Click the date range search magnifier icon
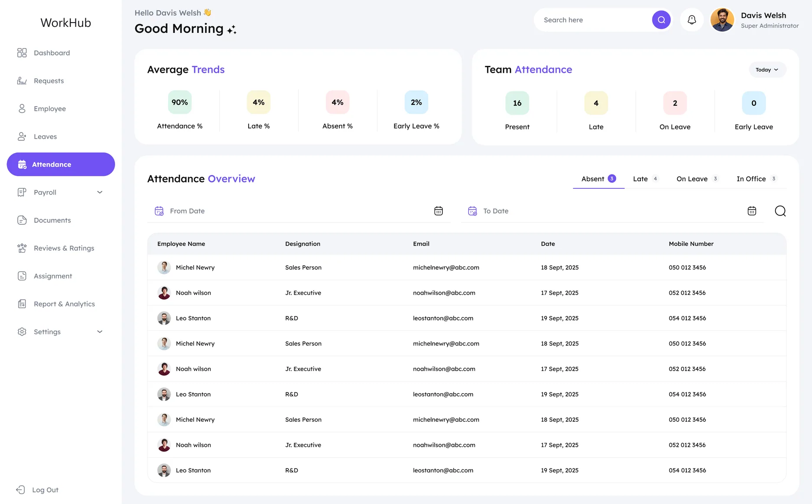Viewport: 812px width, 504px height. point(780,211)
